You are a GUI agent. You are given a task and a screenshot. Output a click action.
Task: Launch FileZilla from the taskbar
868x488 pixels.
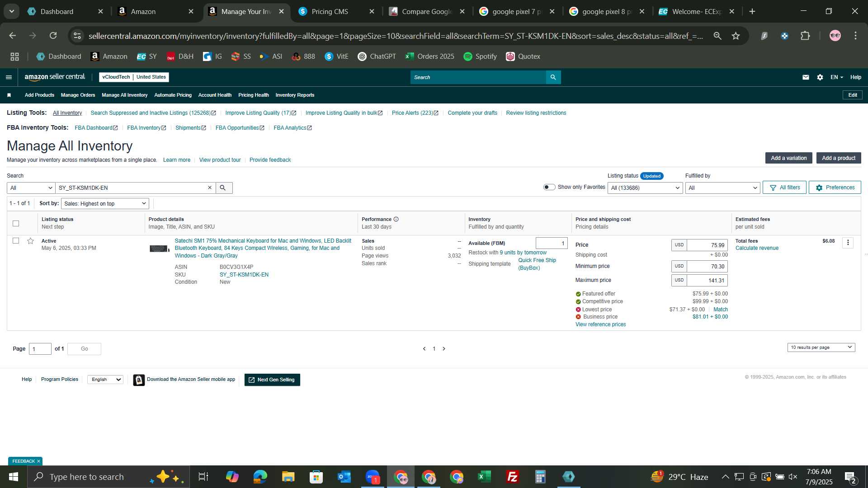click(x=512, y=477)
